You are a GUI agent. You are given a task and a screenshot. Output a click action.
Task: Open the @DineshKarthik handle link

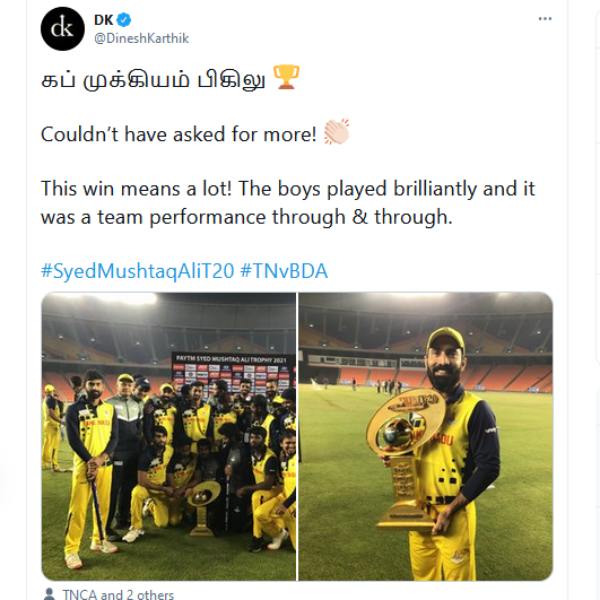[x=141, y=38]
